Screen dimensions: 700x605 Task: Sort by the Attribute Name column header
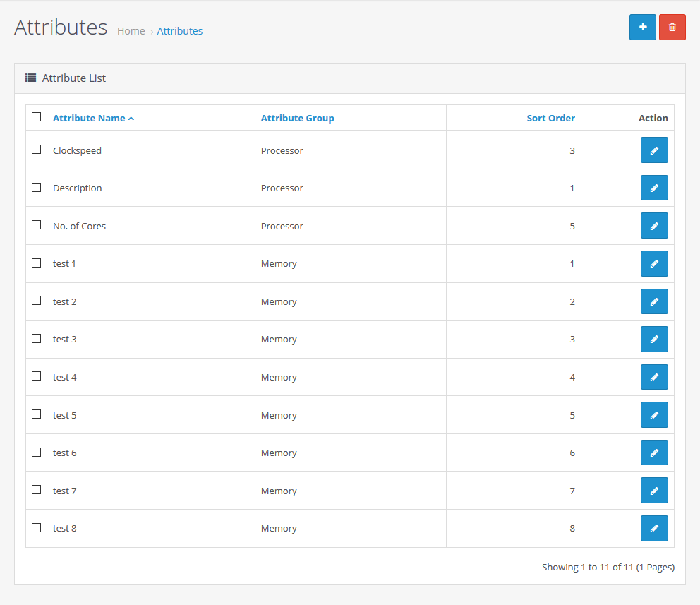point(93,119)
